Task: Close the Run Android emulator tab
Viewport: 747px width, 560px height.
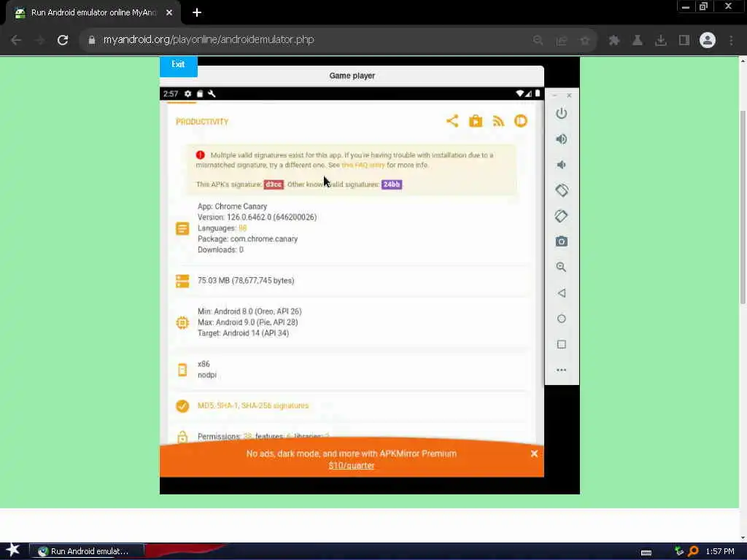Action: click(169, 13)
